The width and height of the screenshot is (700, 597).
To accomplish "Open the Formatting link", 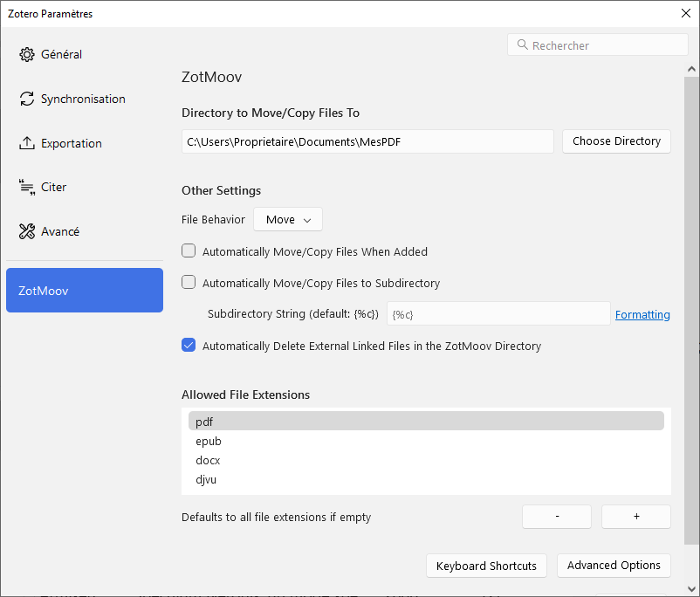I will [x=642, y=315].
